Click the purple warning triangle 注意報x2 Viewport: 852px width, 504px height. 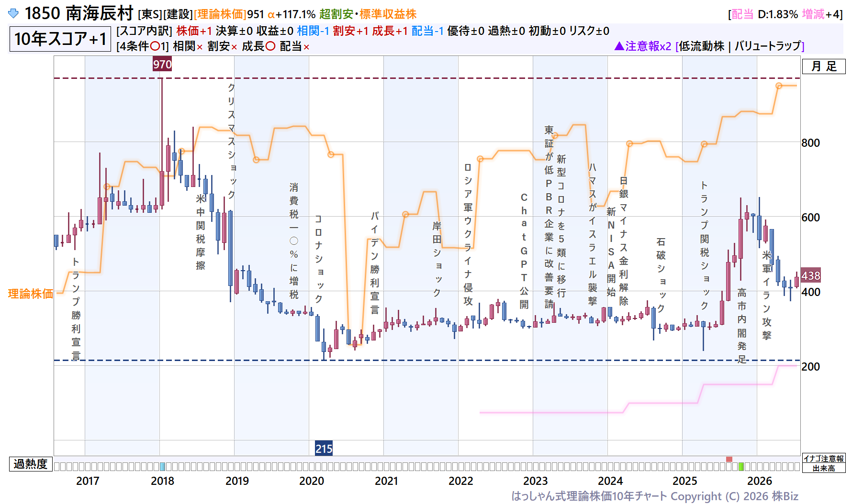tap(643, 46)
